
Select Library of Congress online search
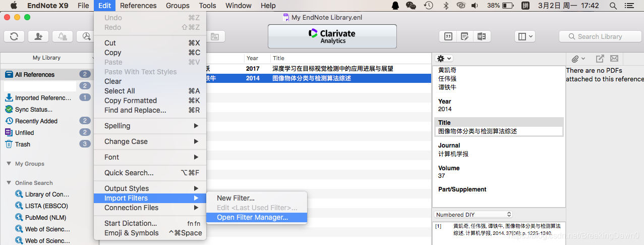(46, 194)
